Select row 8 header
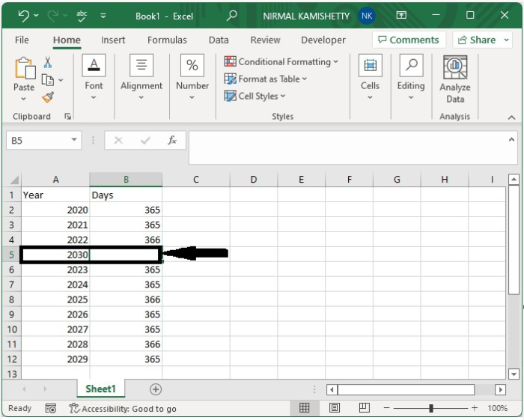524x420 pixels. coord(12,299)
